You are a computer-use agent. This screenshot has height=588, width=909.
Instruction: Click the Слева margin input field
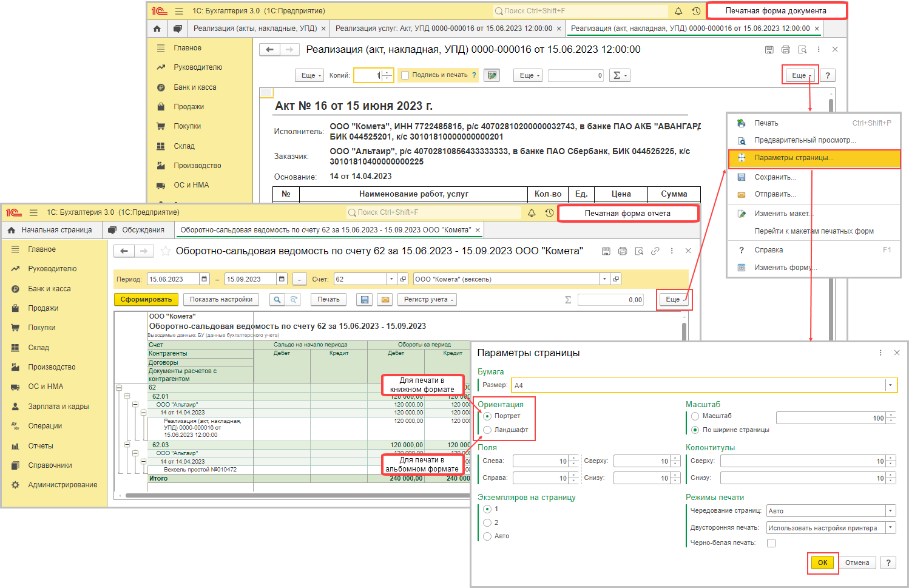pos(540,461)
